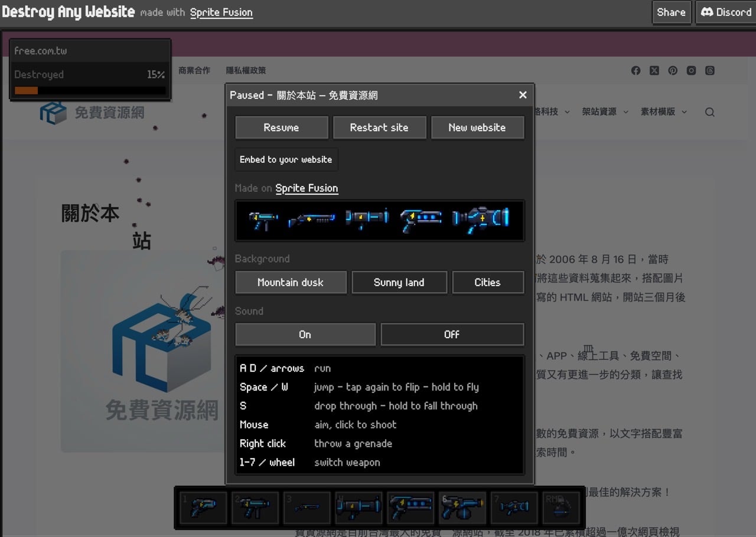Screen dimensions: 756x537
Task: Select weapon slot 4 rocket launcher
Action: click(x=359, y=507)
